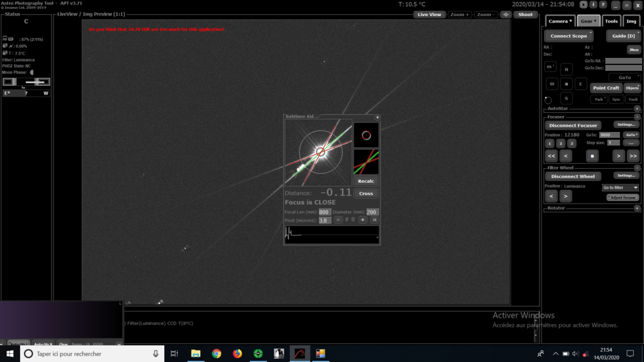Click the Pixel (microns) field

click(x=325, y=221)
